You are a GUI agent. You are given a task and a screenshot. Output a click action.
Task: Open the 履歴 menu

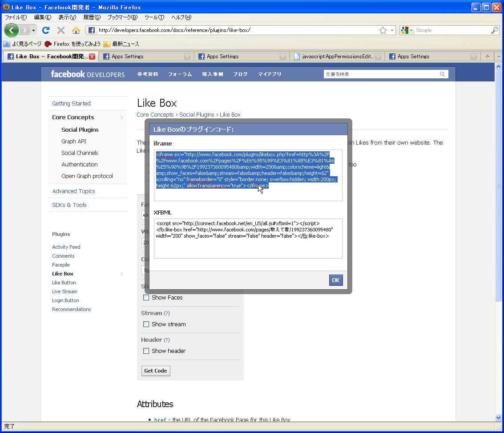coord(92,17)
